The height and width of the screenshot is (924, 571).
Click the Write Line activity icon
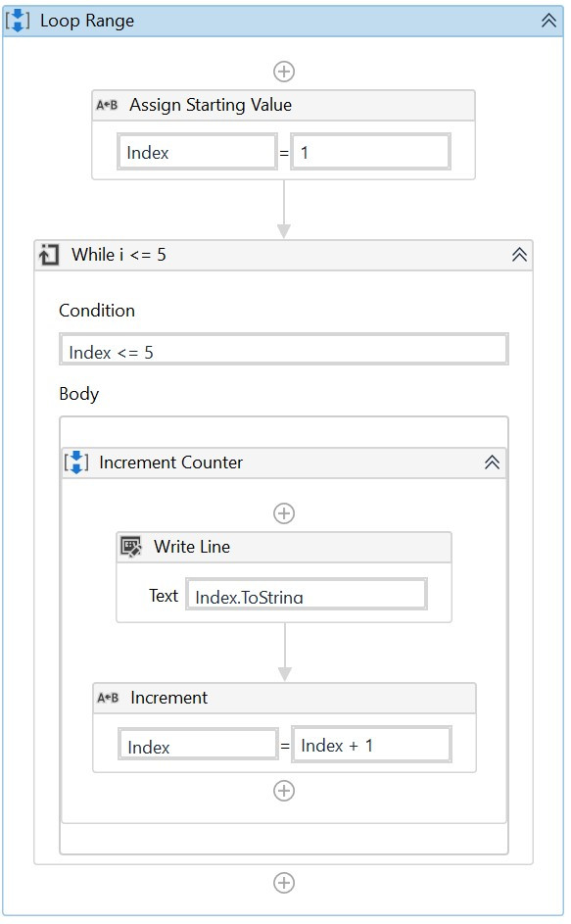(131, 547)
